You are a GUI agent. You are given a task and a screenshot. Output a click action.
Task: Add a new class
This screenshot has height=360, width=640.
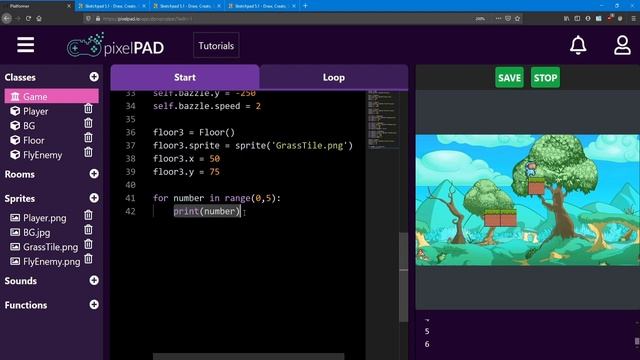point(94,77)
